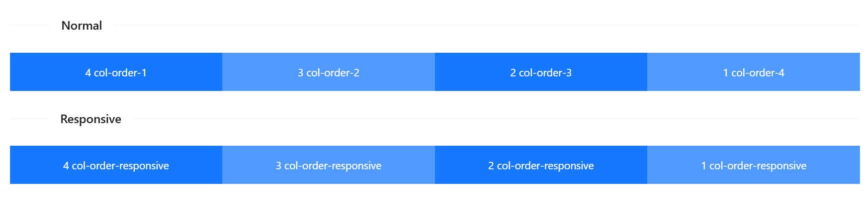The image size is (868, 204).
Task: Click the '2 col-order-3' column block
Action: coord(541,72)
